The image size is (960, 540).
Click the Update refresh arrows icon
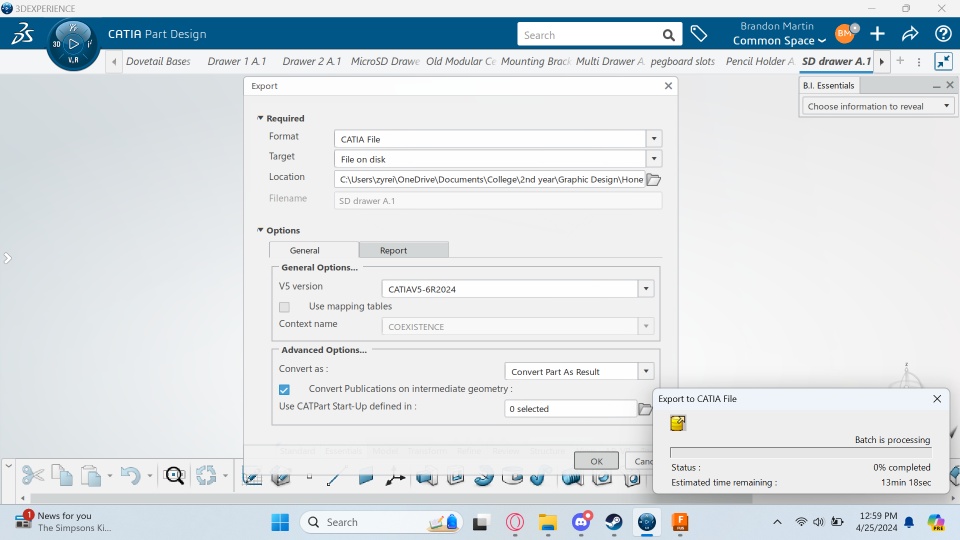pos(206,475)
